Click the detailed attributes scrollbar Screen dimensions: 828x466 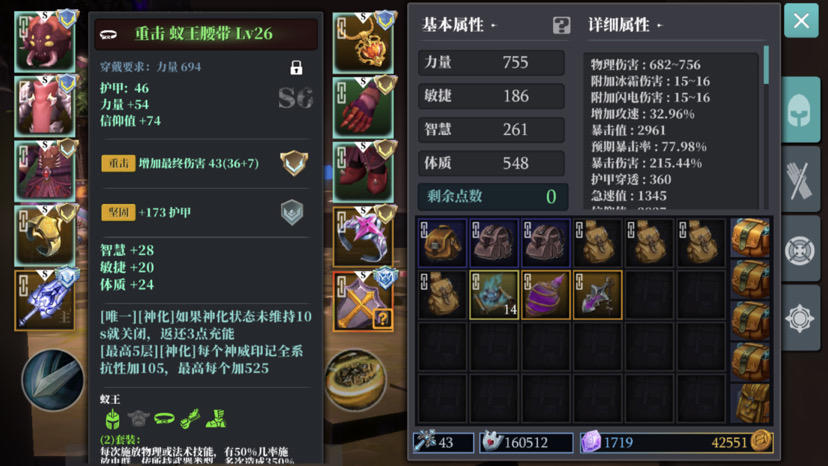coord(766,66)
